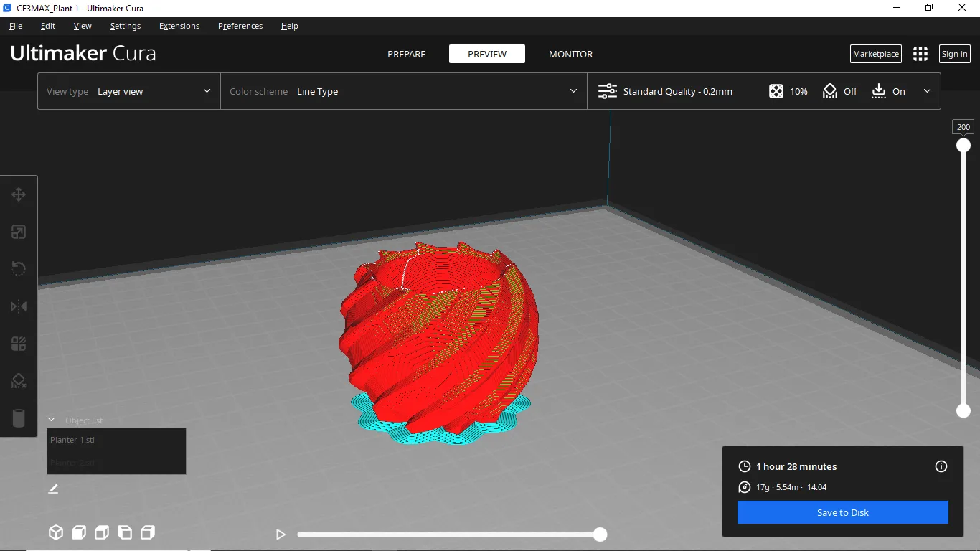Select the Support Blocker tool
Viewport: 980px width, 551px height.
pos(19,381)
